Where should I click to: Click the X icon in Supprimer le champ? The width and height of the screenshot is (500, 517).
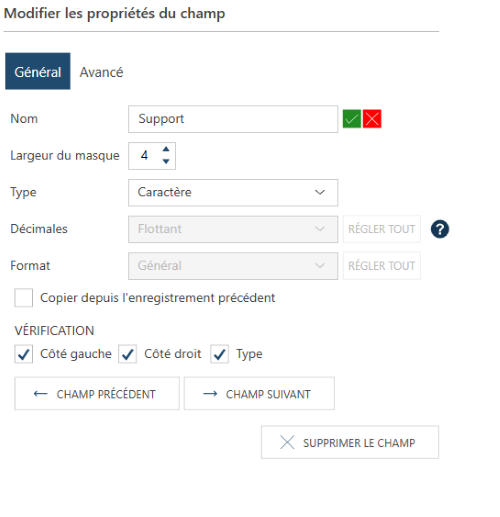point(287,442)
